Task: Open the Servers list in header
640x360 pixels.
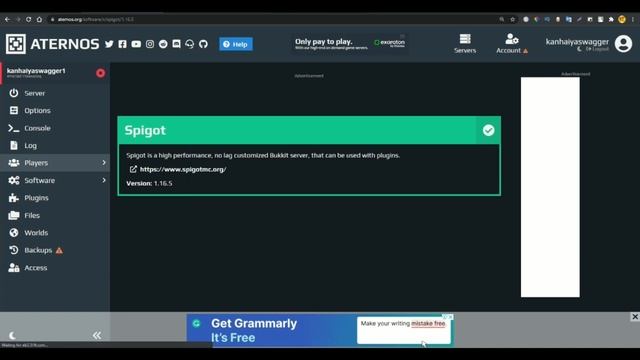Action: coord(465,44)
